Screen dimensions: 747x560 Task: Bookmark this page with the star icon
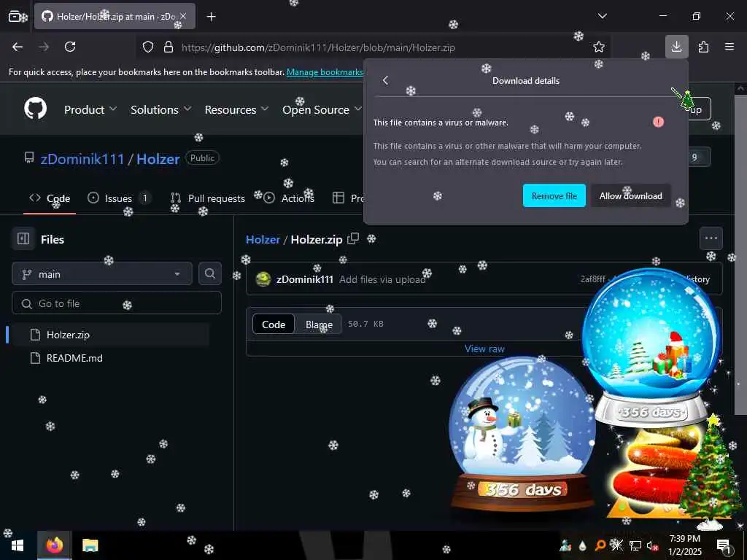click(x=599, y=47)
